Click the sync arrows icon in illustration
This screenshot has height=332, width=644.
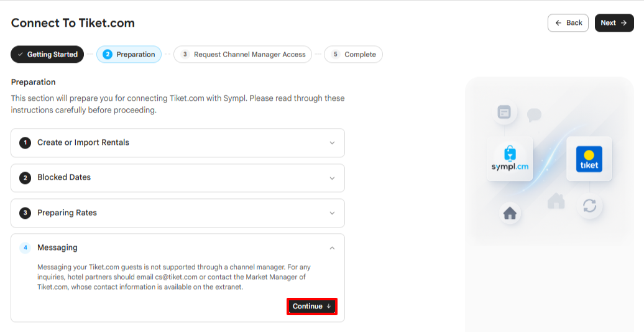(x=589, y=205)
